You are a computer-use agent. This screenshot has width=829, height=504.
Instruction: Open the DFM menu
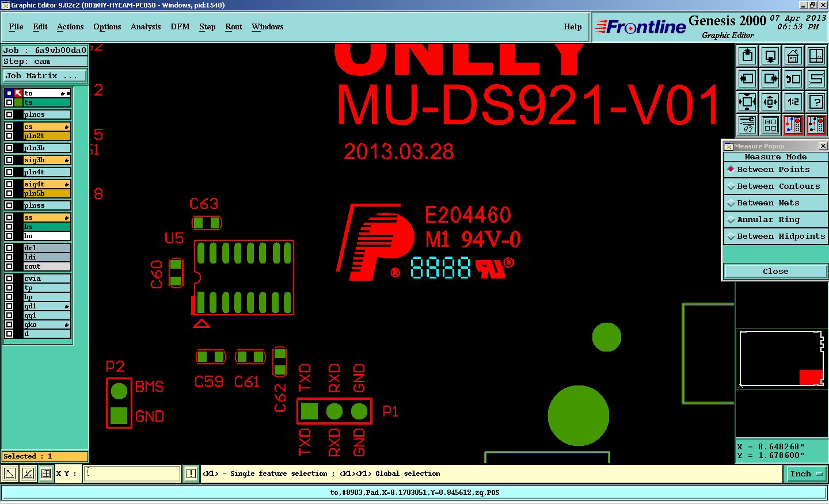180,27
